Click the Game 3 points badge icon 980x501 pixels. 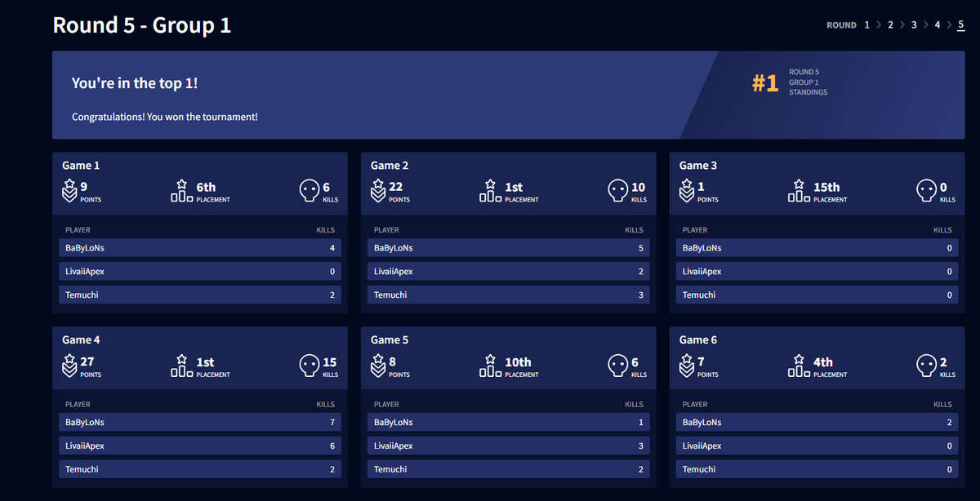(687, 191)
